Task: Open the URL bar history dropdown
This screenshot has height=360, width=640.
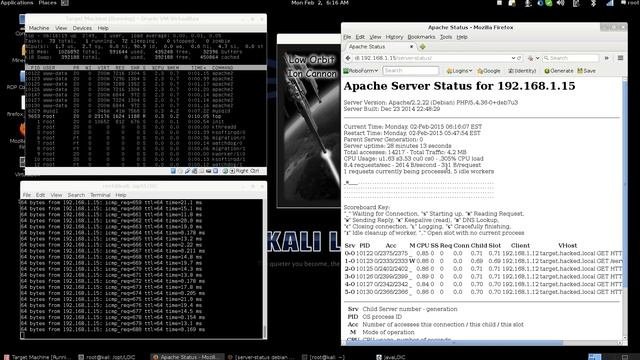Action: [x=513, y=58]
